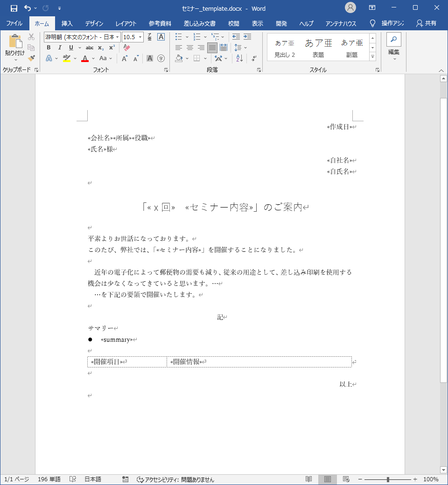Click the Clear All Formatting eraser icon
The height and width of the screenshot is (485, 448).
(x=126, y=48)
